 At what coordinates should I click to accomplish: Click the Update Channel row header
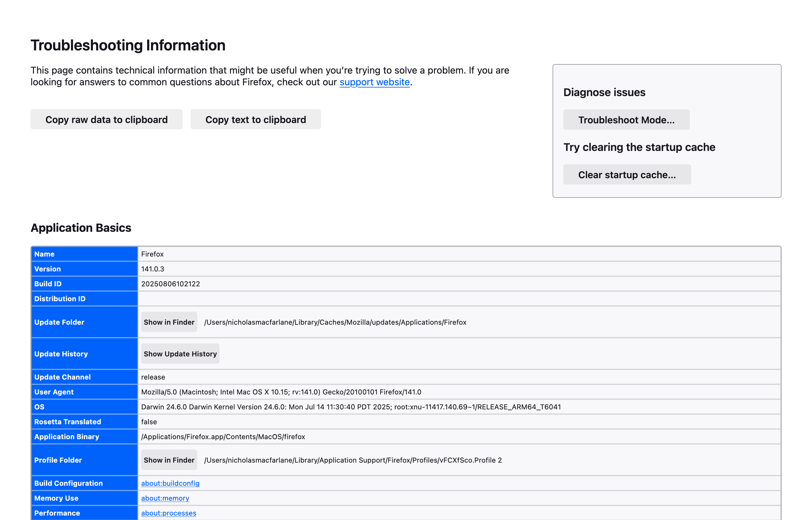coord(84,377)
